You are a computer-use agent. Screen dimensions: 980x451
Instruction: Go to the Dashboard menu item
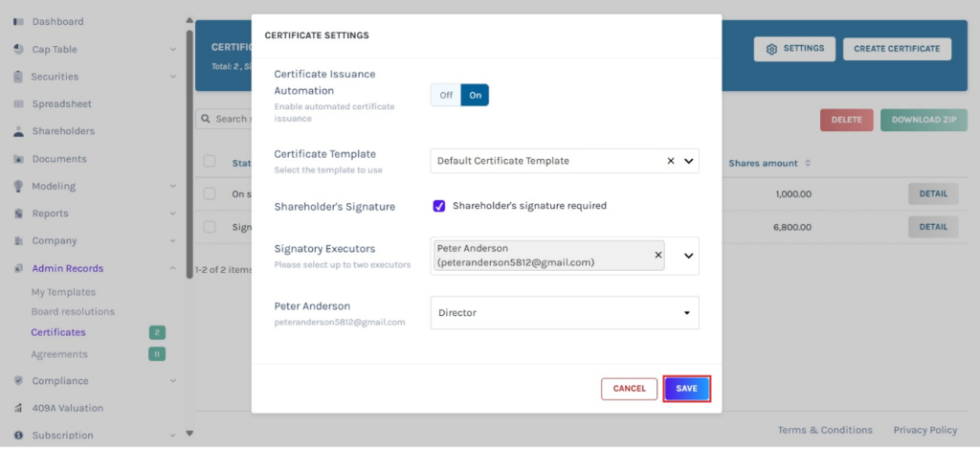[57, 22]
